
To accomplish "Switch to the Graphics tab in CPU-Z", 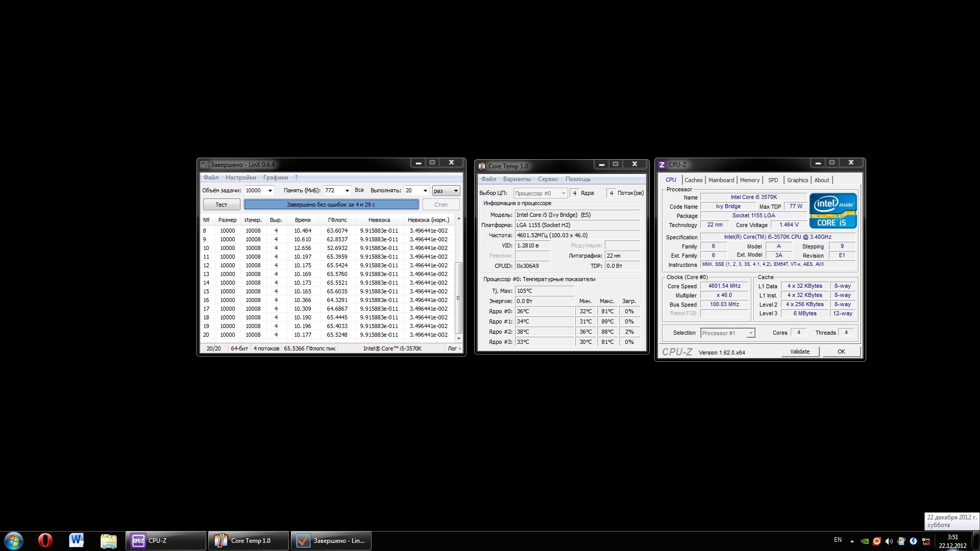I will [797, 180].
